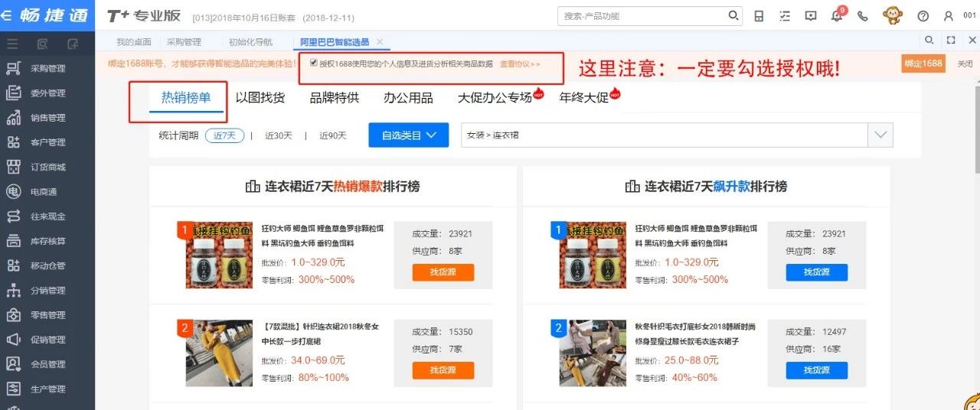Open the task checklist icon in the top bar
This screenshot has width=980, height=410.
click(x=785, y=16)
